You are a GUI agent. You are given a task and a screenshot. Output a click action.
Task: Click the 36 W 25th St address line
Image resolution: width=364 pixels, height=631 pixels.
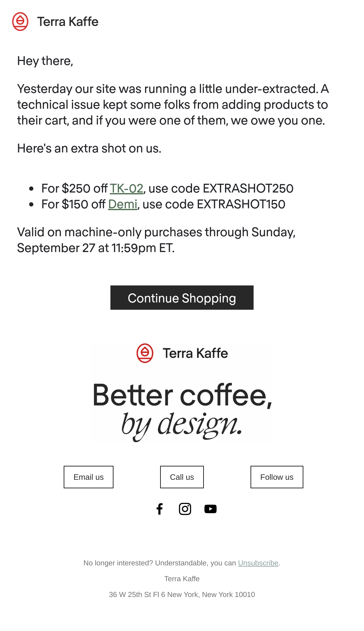pyautogui.click(x=182, y=595)
